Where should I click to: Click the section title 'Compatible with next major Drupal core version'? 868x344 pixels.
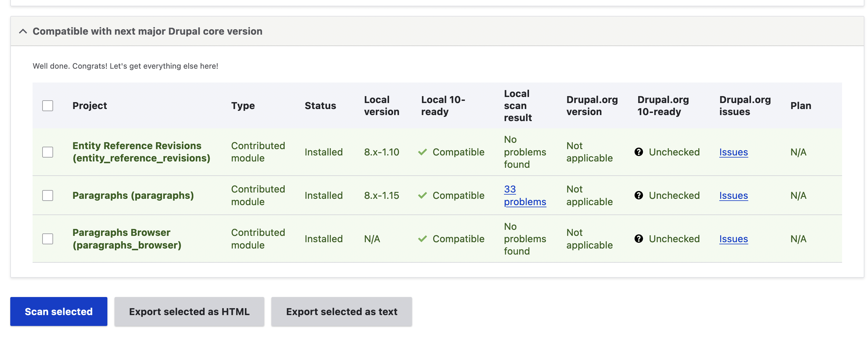[x=147, y=31]
